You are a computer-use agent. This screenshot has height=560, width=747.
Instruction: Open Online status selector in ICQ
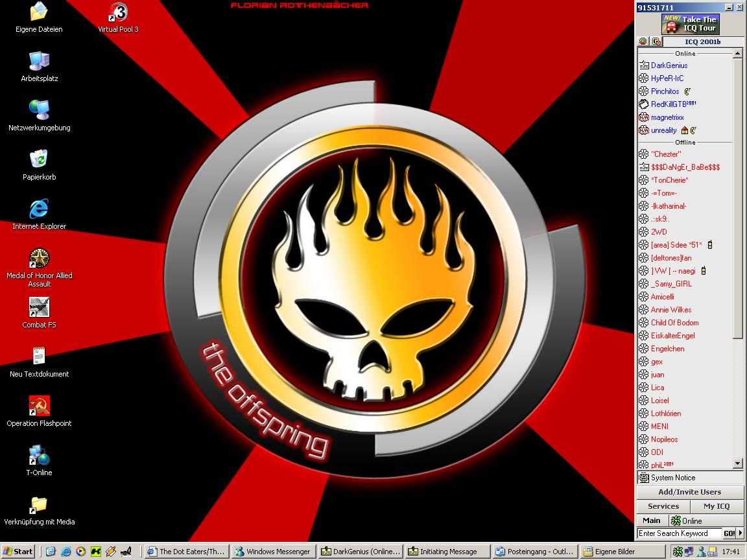(x=706, y=520)
